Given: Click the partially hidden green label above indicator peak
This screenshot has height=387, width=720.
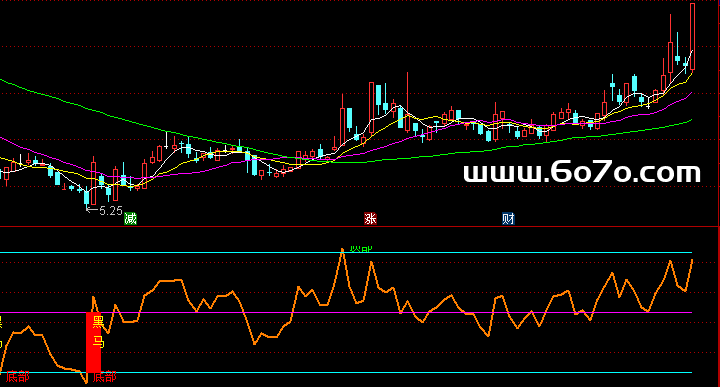Looking at the screenshot, I should [361, 249].
